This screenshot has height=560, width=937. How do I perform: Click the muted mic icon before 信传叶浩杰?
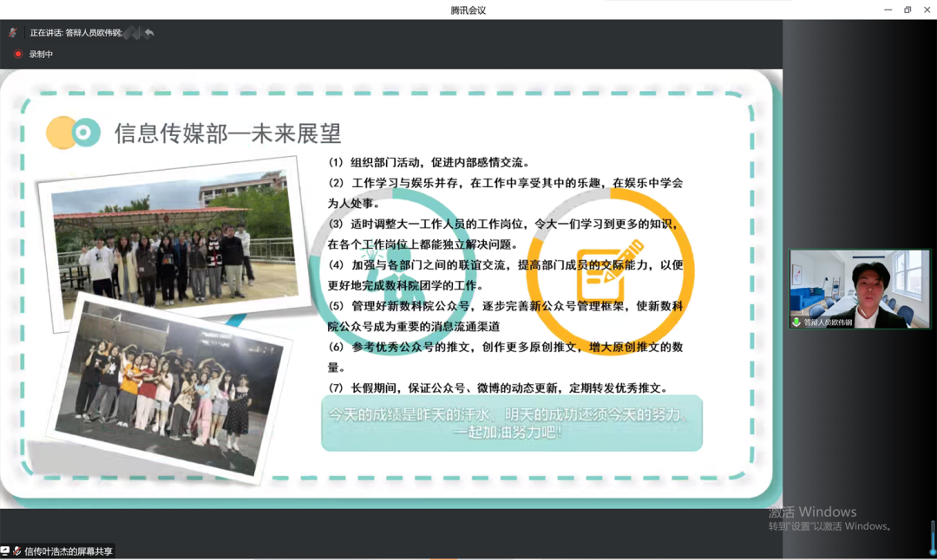pos(16,551)
